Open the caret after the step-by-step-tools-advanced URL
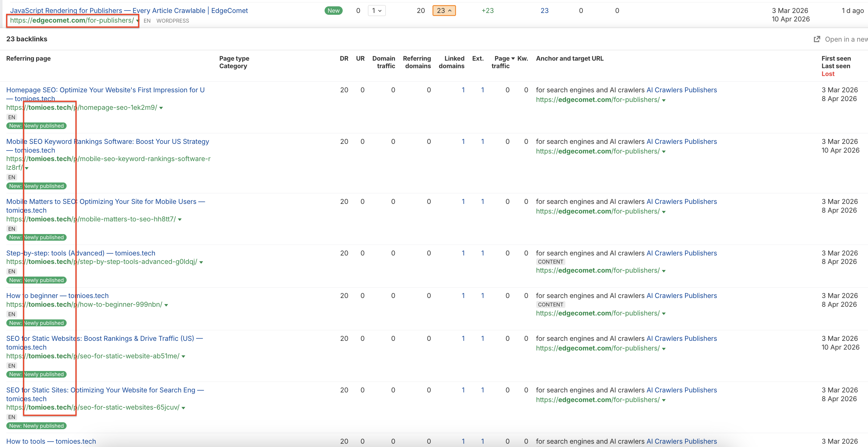The width and height of the screenshot is (868, 447). pyautogui.click(x=201, y=262)
